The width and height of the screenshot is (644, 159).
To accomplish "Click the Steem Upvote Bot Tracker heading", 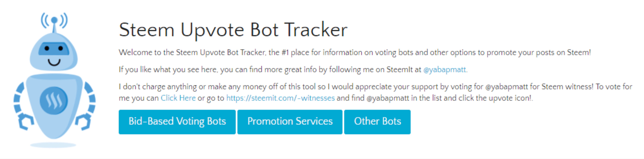I will point(233,30).
